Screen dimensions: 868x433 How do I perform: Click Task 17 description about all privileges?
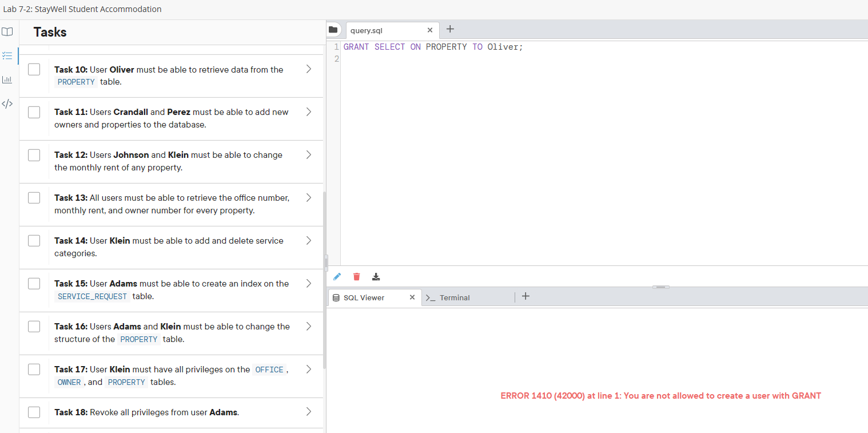point(172,376)
